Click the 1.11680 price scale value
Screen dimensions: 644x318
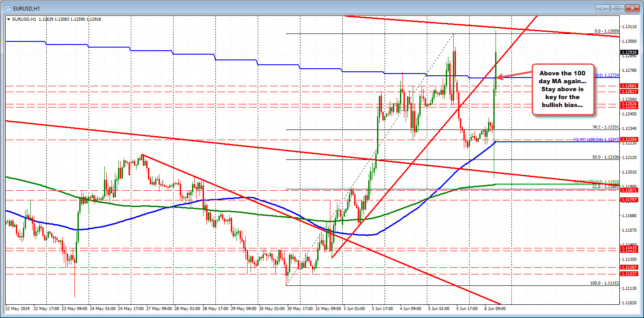coord(629,215)
